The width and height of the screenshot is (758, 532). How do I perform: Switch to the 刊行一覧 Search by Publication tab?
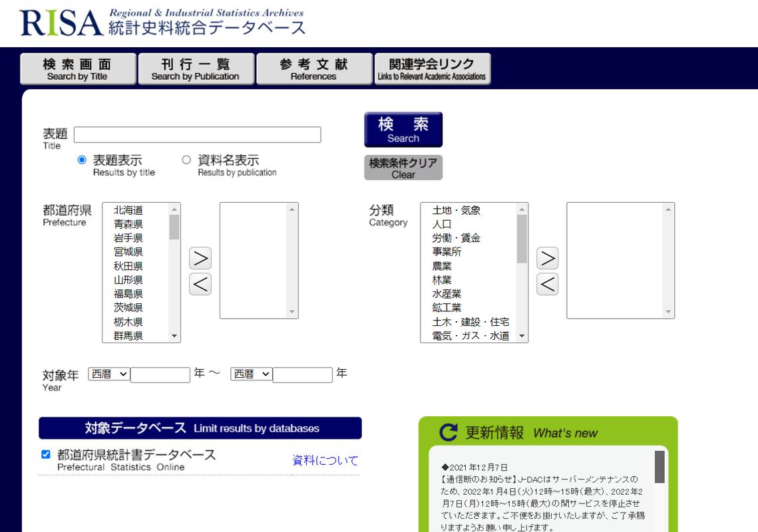[x=196, y=68]
